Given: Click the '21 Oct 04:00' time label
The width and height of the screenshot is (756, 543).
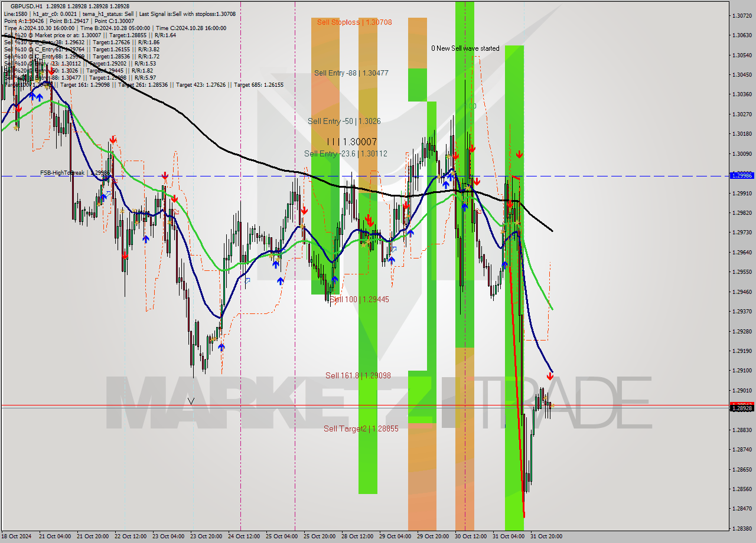Looking at the screenshot, I should tap(55, 537).
